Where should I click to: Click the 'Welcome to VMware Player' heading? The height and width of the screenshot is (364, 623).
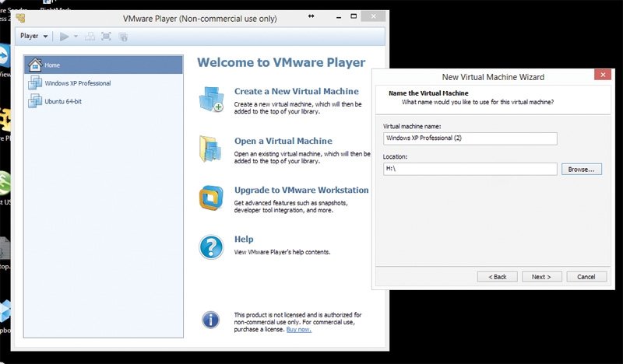click(x=281, y=62)
